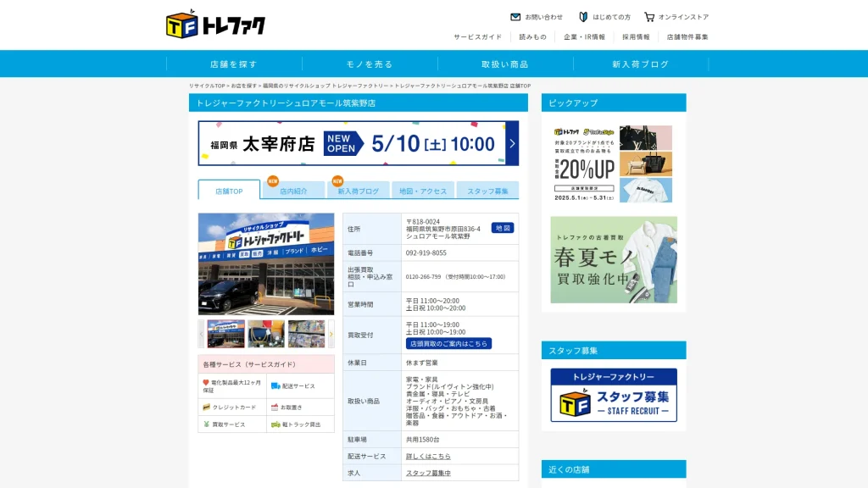Open the モノを売る menu
868x488 pixels.
pos(370,64)
